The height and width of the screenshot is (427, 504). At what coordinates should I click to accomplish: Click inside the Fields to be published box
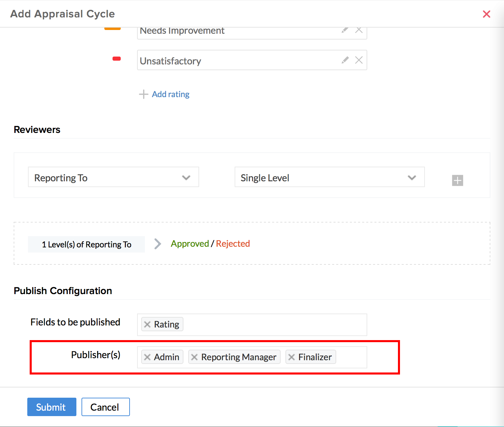click(x=273, y=324)
